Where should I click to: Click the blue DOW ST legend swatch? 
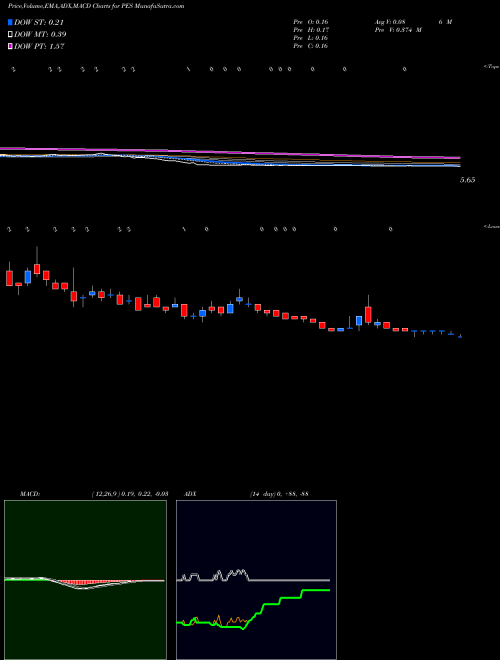[10, 22]
